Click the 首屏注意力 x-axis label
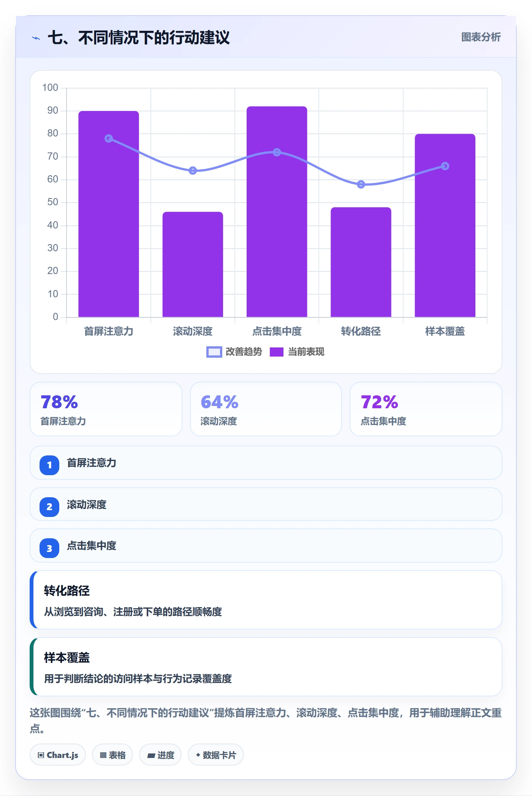The height and width of the screenshot is (796, 532). [x=109, y=331]
